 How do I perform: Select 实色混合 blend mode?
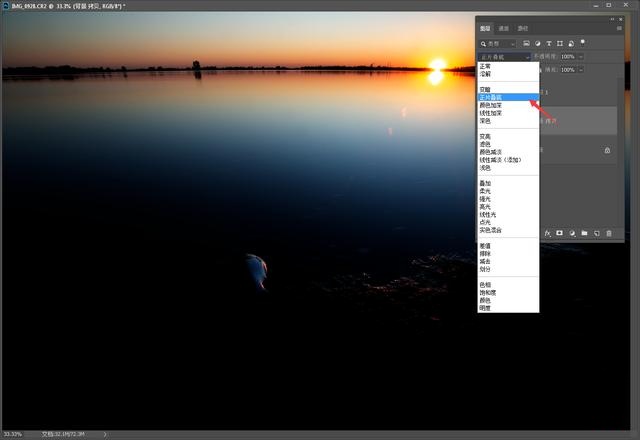(508, 230)
